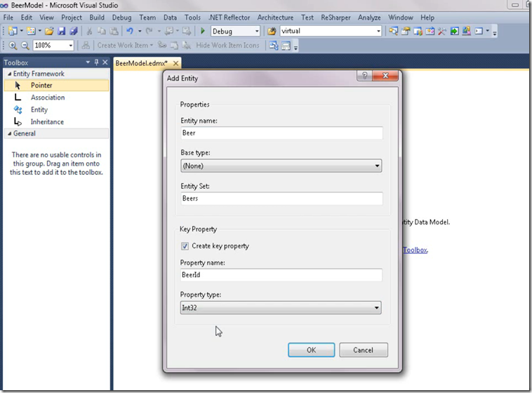Click the Navigate Backward toolbar icon
This screenshot has height=393, width=532.
168,31
